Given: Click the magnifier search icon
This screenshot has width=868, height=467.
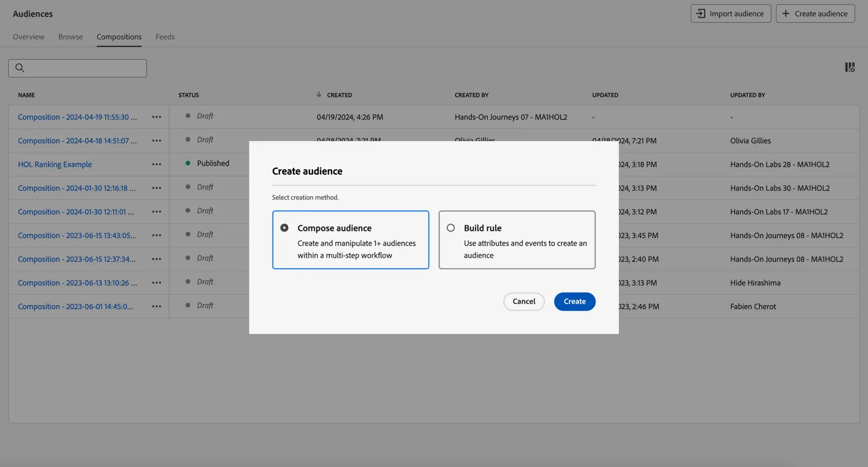Looking at the screenshot, I should [20, 68].
